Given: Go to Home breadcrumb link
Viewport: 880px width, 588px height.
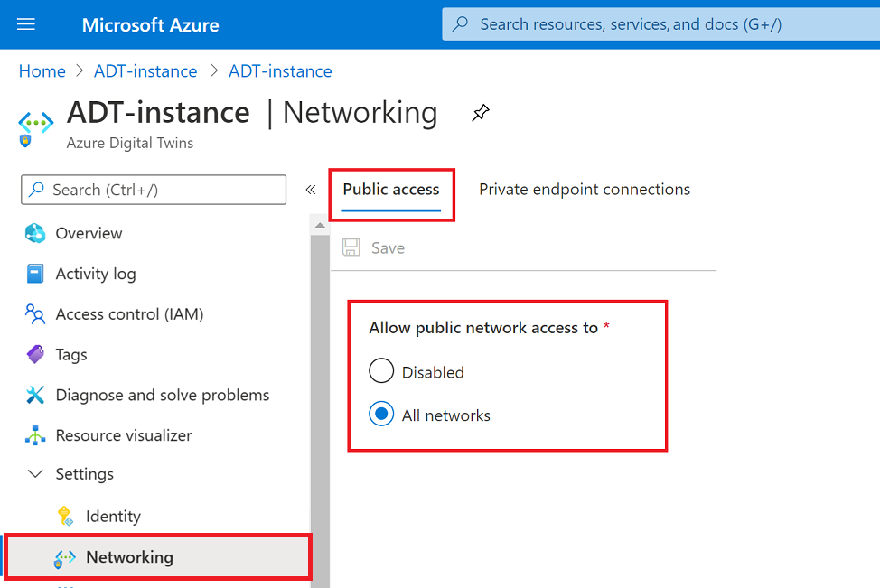Looking at the screenshot, I should pos(42,71).
